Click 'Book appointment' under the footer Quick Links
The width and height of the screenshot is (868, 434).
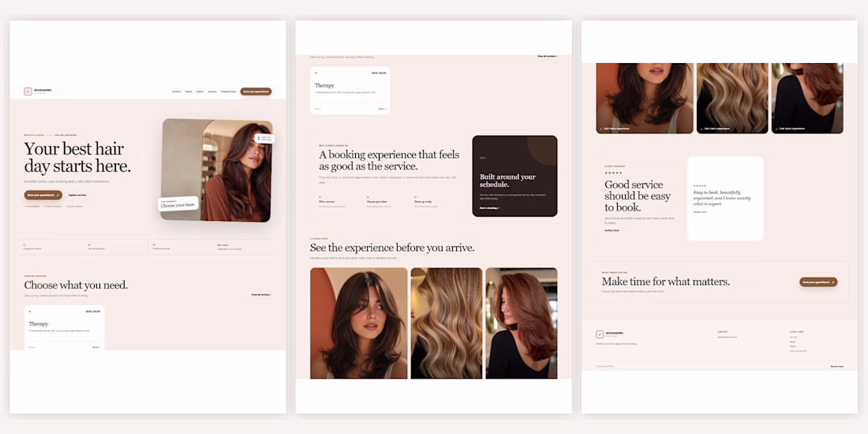coord(798,351)
